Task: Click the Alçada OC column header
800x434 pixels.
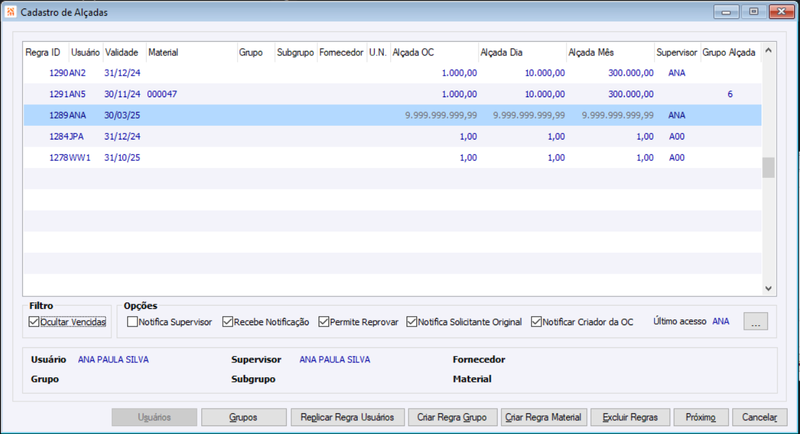Action: [434, 53]
